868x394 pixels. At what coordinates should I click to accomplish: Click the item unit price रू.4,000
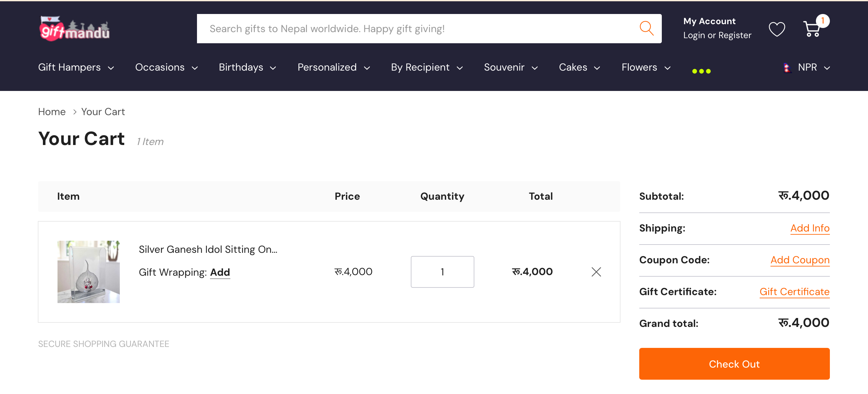353,272
